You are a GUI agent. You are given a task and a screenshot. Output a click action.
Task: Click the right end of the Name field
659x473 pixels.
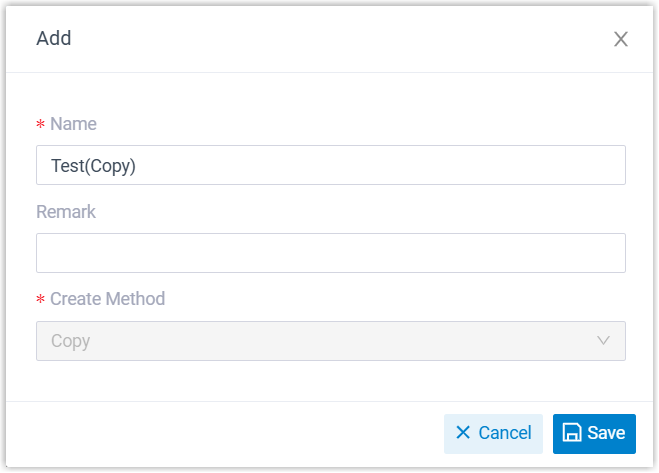pos(600,165)
